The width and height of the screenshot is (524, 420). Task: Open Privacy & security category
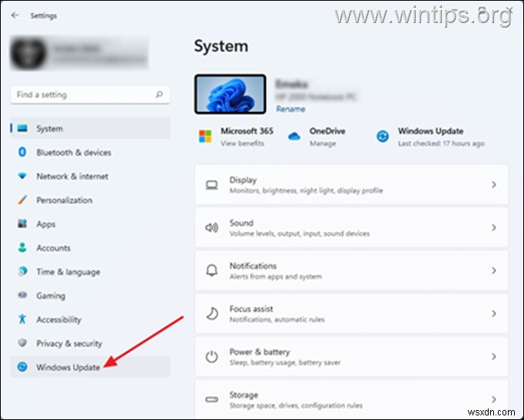coord(69,343)
